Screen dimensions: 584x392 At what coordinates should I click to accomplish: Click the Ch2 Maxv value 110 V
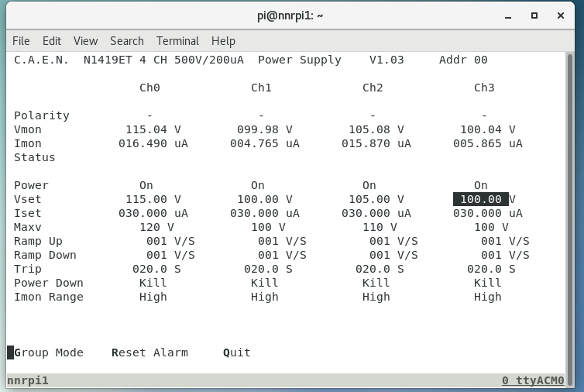pos(380,227)
